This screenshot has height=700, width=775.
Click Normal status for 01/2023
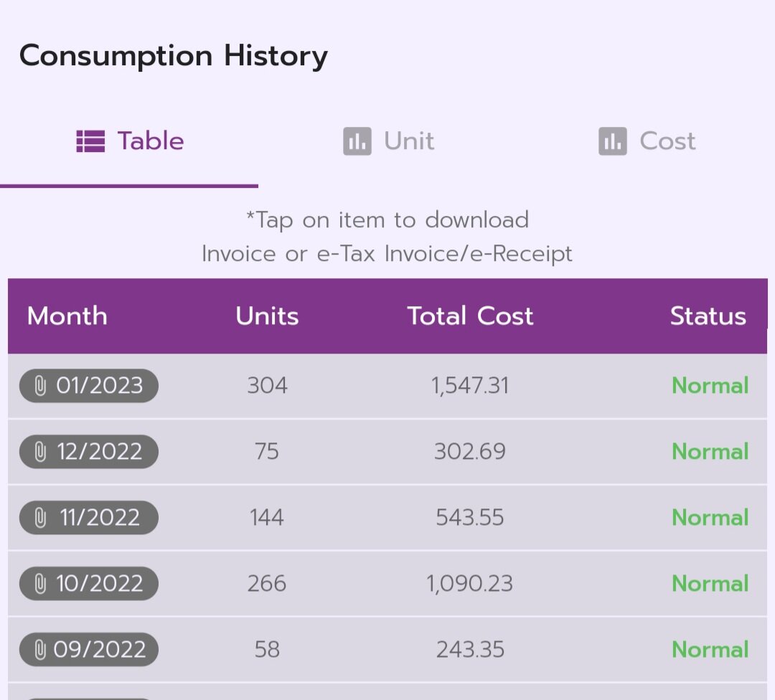(710, 386)
